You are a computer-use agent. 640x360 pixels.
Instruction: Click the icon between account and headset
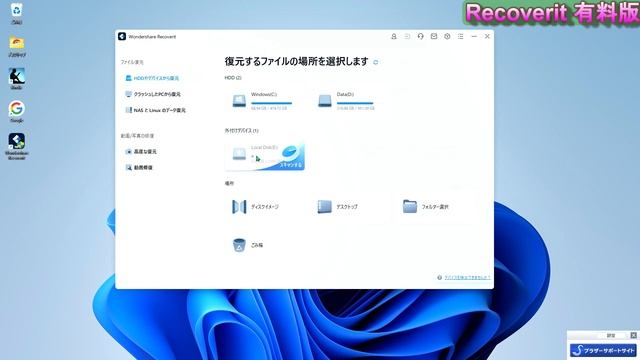[x=407, y=36]
